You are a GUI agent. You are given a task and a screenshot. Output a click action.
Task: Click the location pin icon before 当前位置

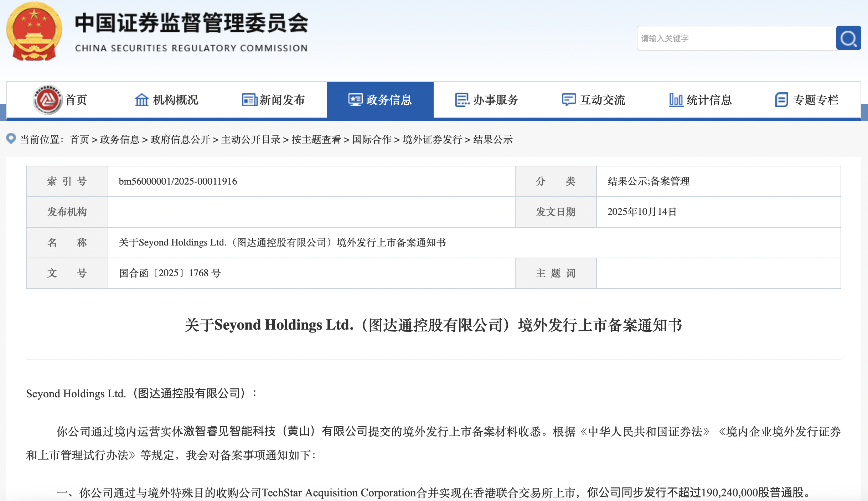tap(11, 139)
